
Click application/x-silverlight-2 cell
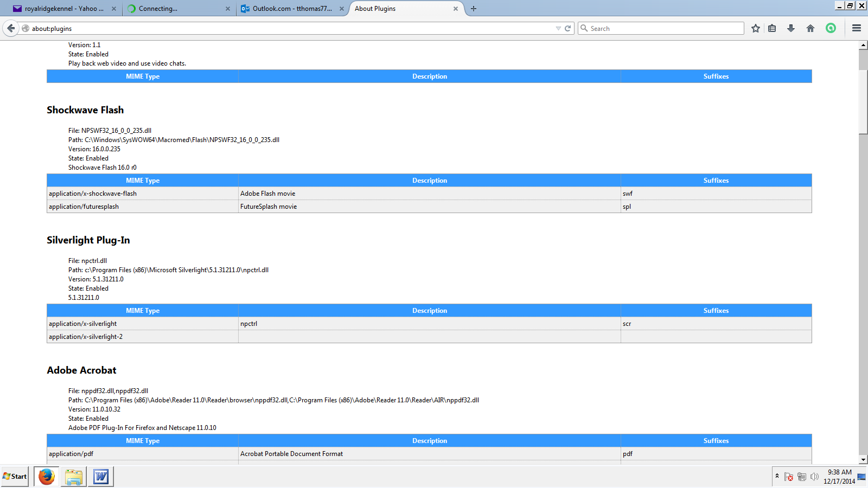(x=143, y=337)
